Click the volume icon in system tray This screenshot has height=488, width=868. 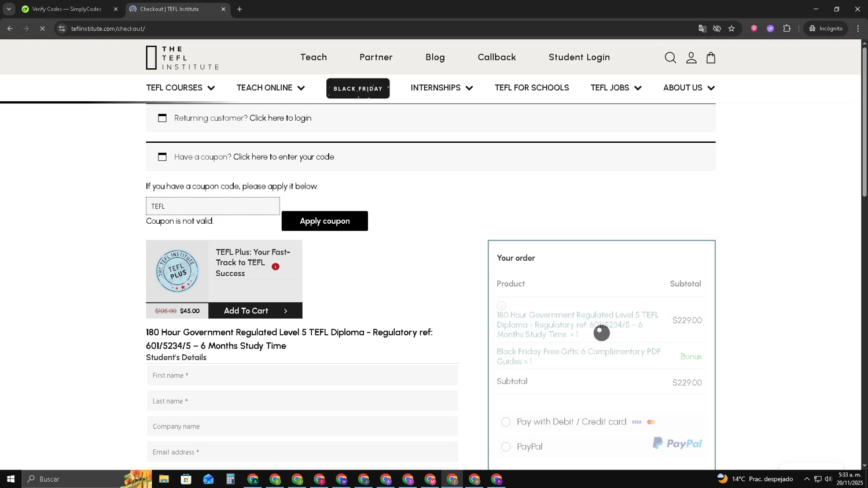[828, 479]
